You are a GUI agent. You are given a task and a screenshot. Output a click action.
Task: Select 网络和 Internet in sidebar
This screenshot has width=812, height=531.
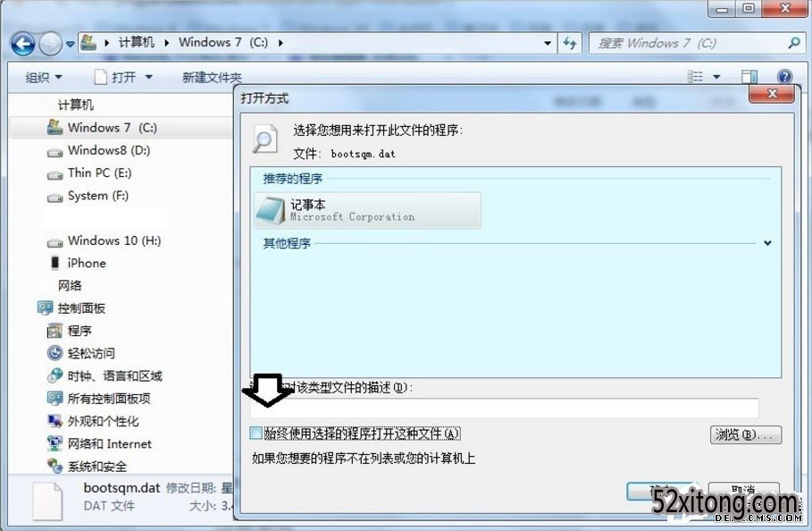click(109, 444)
